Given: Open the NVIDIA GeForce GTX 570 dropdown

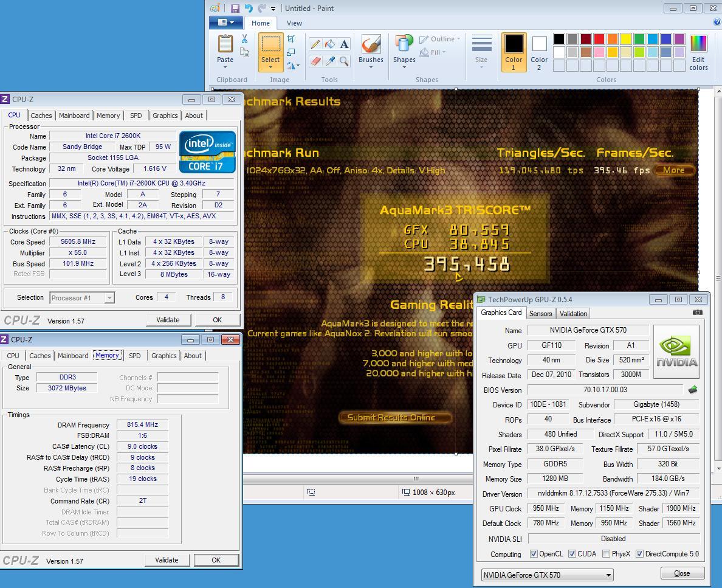Looking at the screenshot, I should point(548,575).
